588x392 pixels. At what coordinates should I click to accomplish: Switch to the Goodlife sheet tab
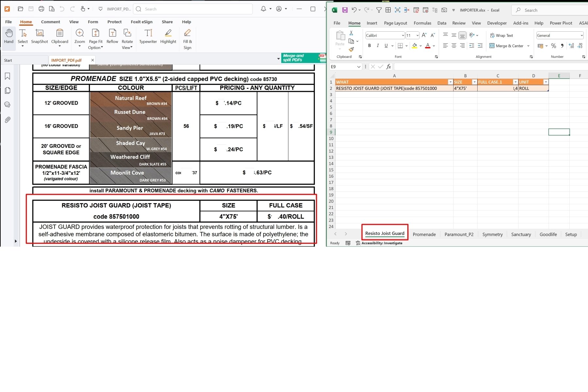tap(548, 234)
